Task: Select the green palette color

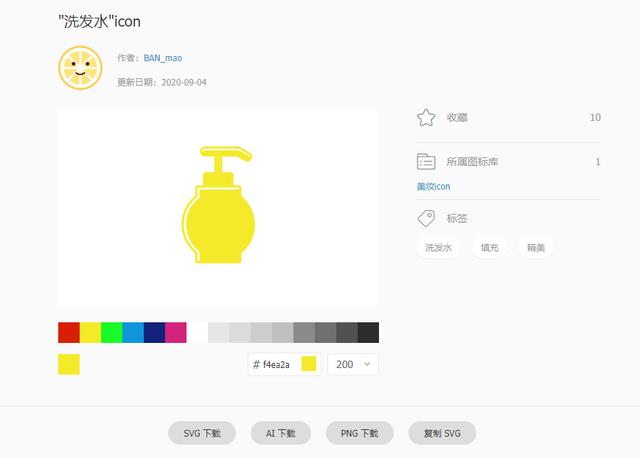Action: tap(111, 332)
